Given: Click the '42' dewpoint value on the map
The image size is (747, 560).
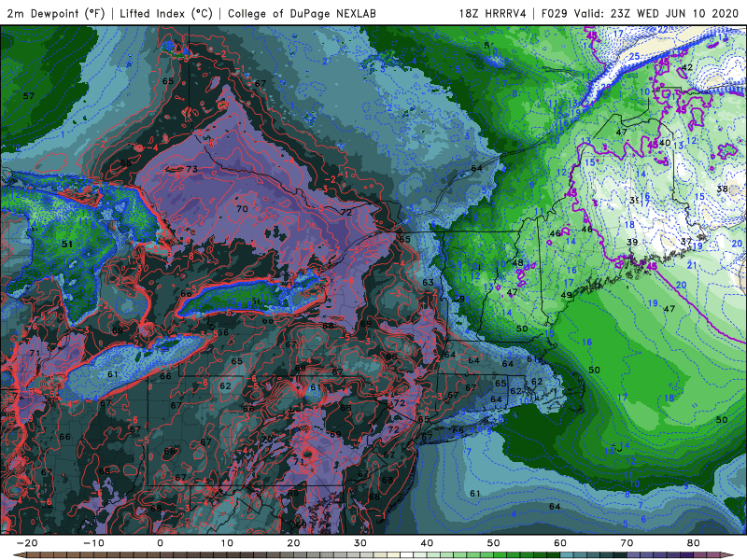Looking at the screenshot, I should pos(687,67).
